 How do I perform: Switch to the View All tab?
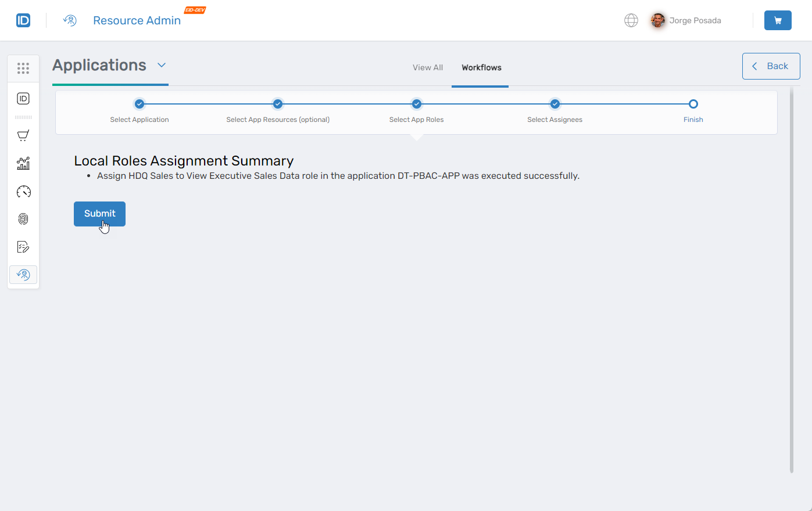(427, 67)
